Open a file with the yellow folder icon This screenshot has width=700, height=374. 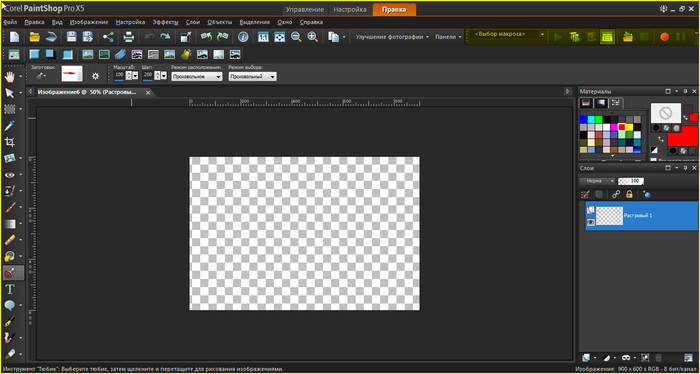[x=34, y=37]
